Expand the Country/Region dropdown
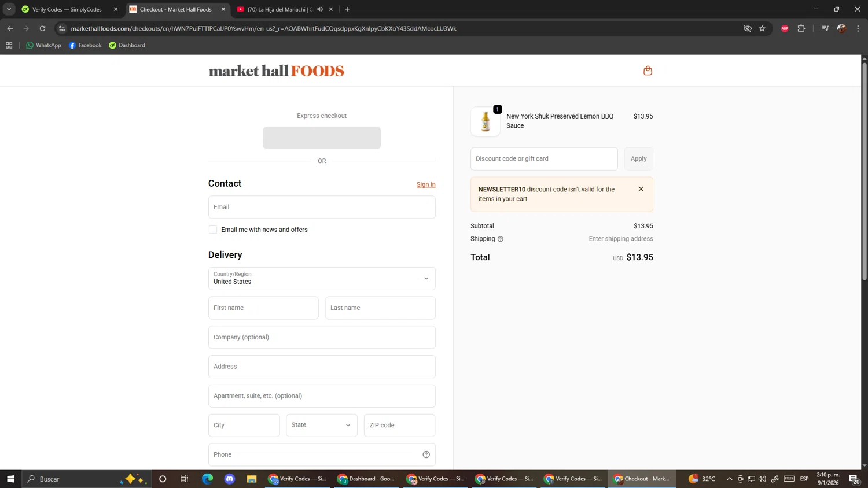868x488 pixels. (x=322, y=279)
